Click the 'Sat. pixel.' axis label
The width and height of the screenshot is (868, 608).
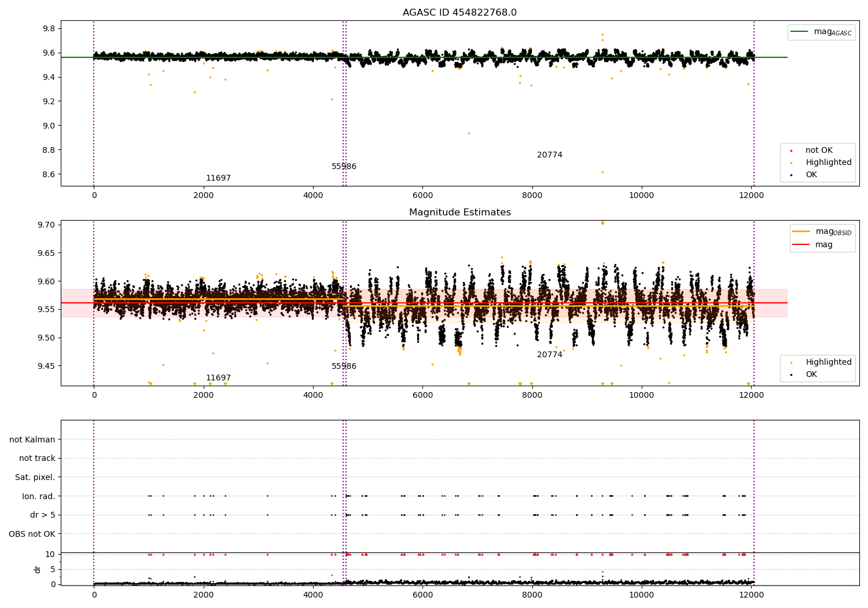[x=35, y=477]
